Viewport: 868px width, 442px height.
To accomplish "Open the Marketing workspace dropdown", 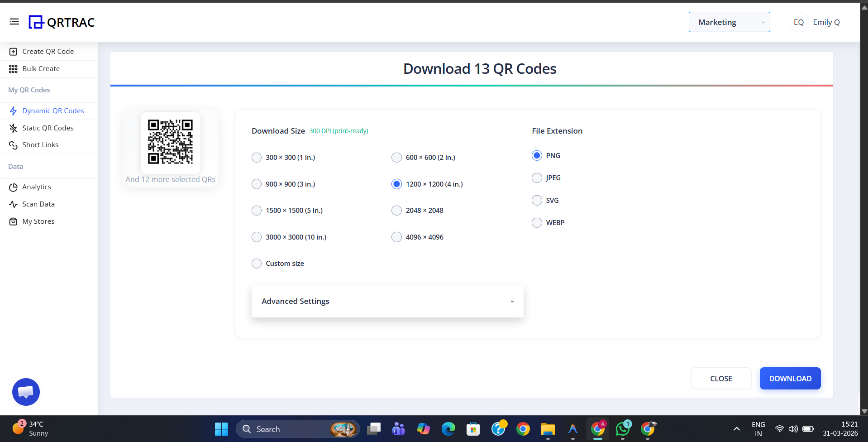I will point(729,22).
